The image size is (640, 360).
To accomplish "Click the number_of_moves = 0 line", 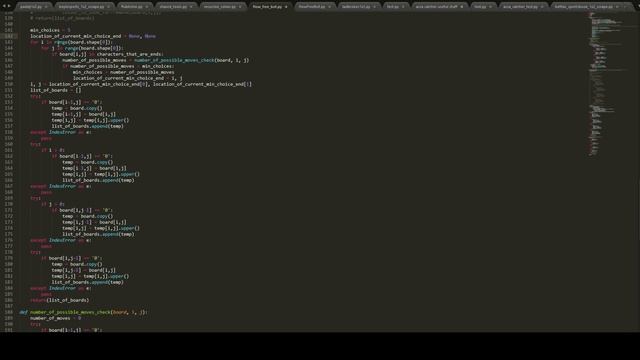I will click(55, 318).
